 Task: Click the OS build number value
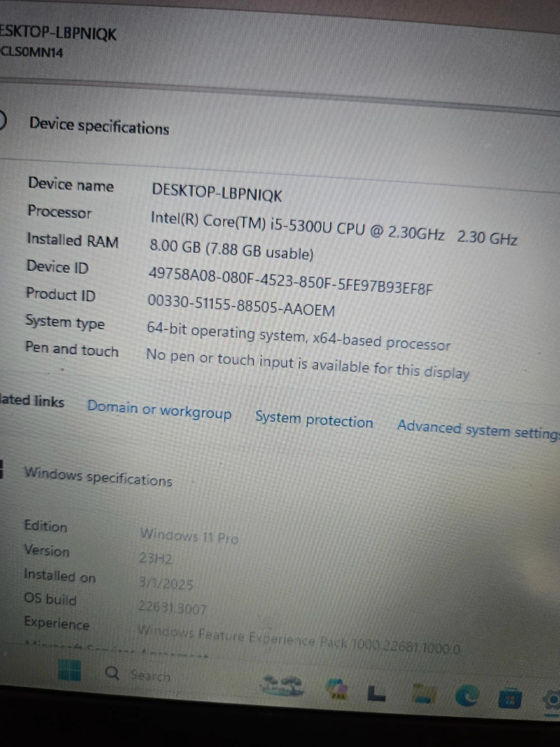pos(172,607)
